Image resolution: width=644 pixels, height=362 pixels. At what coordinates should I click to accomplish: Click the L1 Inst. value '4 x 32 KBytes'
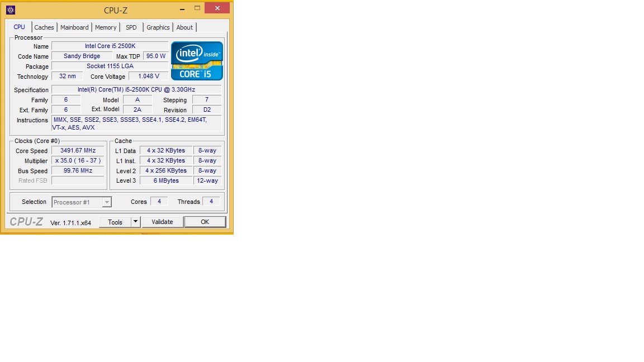point(166,160)
